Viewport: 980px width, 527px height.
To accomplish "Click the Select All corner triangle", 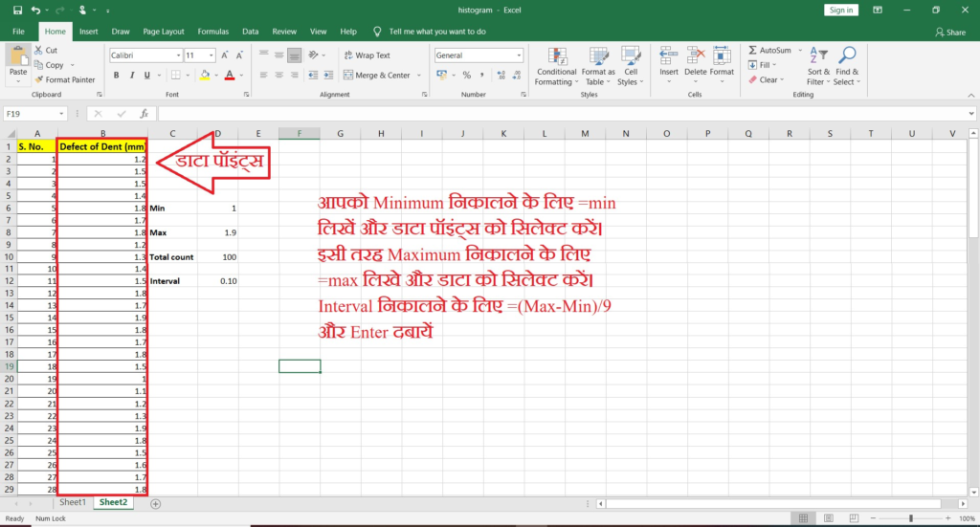I will (x=11, y=134).
